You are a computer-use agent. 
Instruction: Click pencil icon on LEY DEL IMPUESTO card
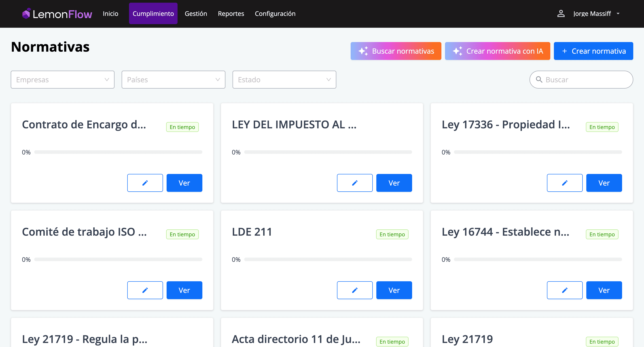(x=354, y=183)
